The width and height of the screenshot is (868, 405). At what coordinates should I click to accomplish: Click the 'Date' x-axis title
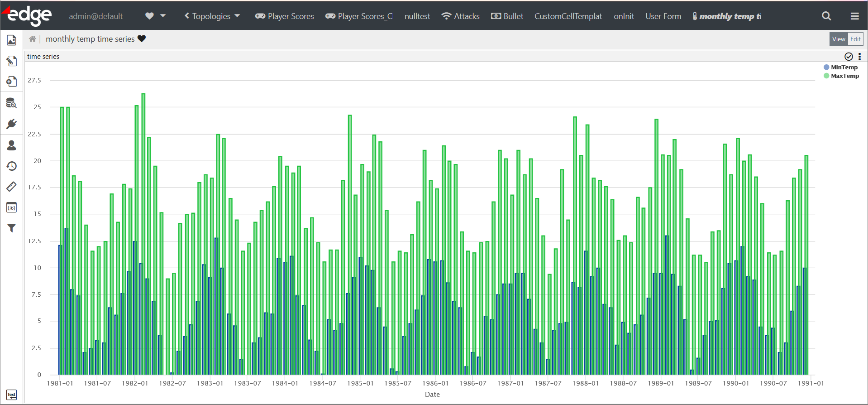click(432, 395)
